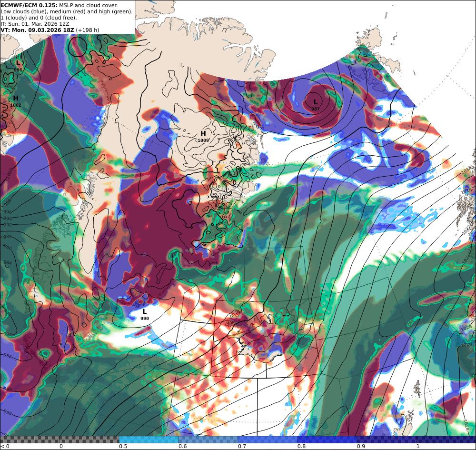Click the grey checkered color bar segment
The image size is (476, 450).
click(59, 440)
